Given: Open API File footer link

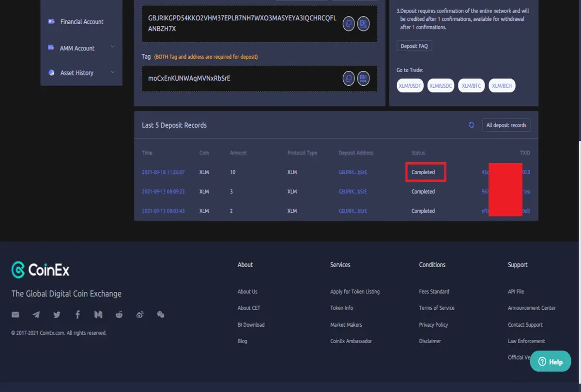Looking at the screenshot, I should tap(516, 291).
